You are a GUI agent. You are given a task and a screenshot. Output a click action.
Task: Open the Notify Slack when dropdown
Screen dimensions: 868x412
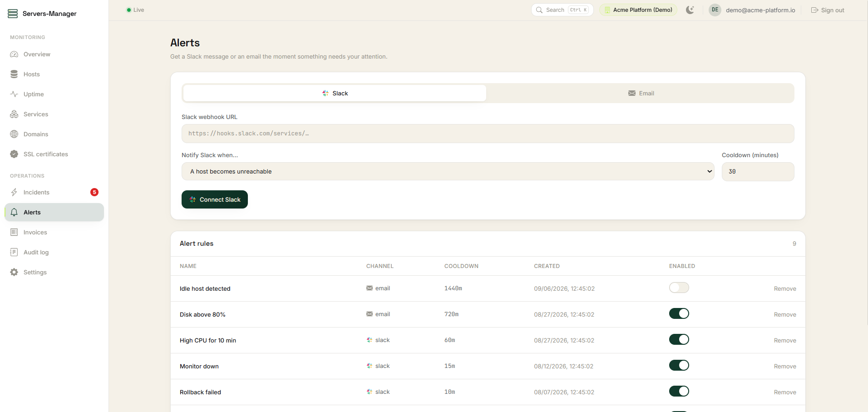click(448, 172)
